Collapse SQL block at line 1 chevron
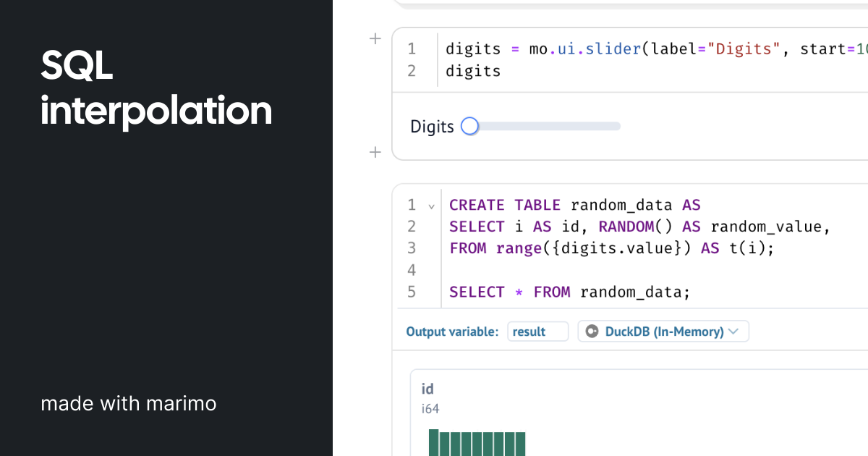The image size is (868, 456). tap(432, 206)
